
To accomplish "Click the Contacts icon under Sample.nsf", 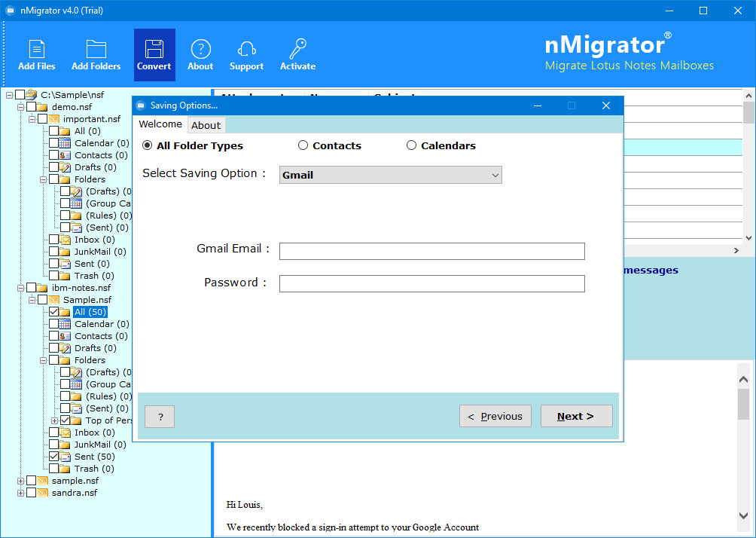I will tap(65, 336).
